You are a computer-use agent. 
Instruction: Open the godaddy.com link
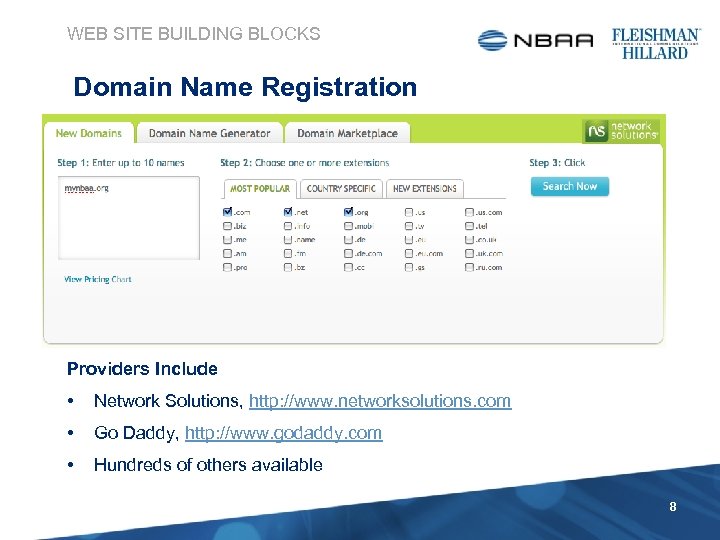tap(283, 433)
